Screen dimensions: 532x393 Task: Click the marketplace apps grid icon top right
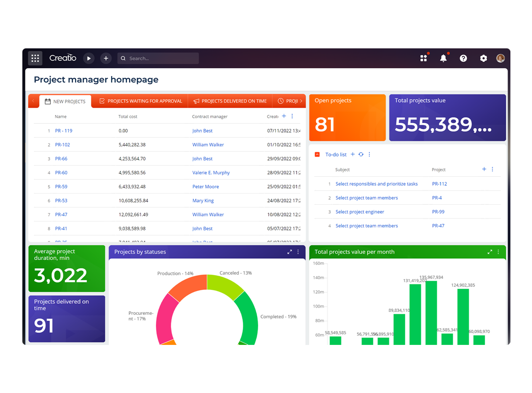point(423,58)
